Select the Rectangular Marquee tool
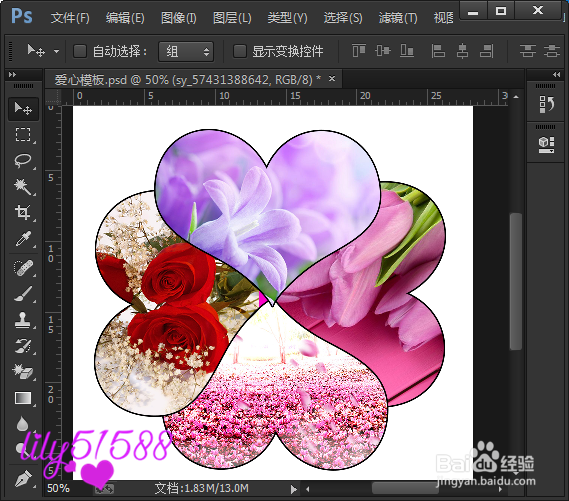This screenshot has width=569, height=501. [23, 134]
